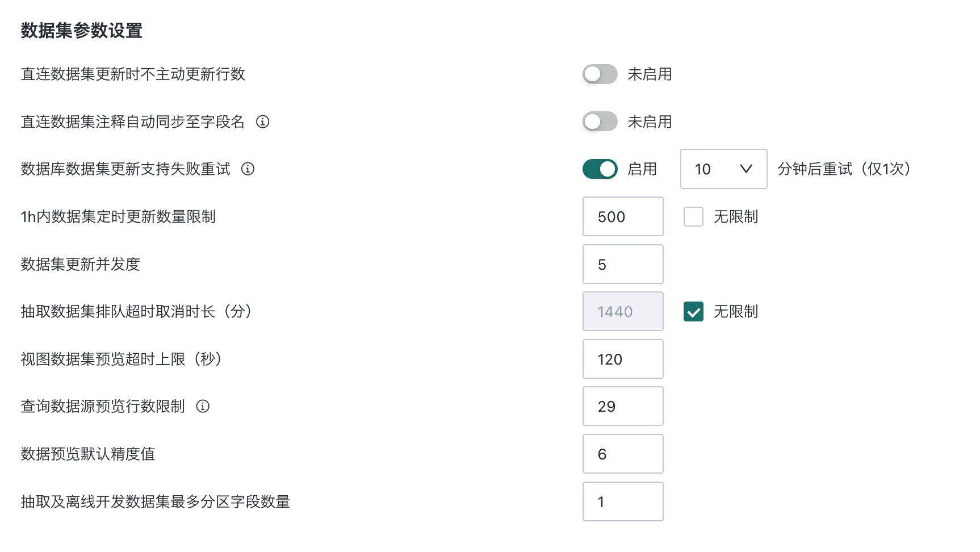This screenshot has height=552, width=980.
Task: Click info icon beside 查询数据源预览行数限制
Action: (x=203, y=406)
